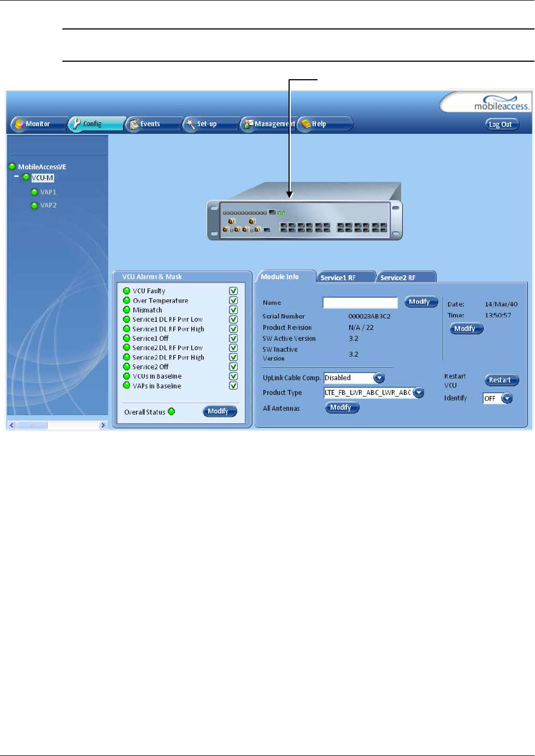Toggle Service2 DL RF Pwr Low checkbox
This screenshot has width=535, height=756.
(233, 348)
